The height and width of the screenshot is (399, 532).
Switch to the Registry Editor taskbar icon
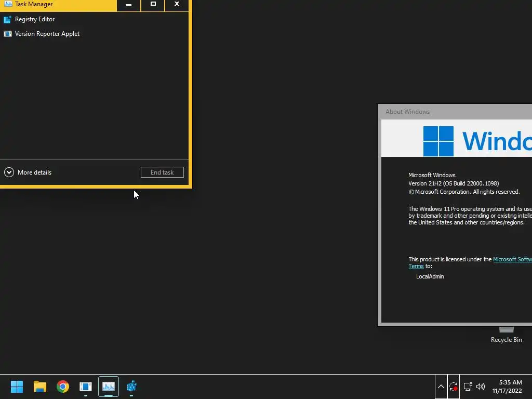131,387
